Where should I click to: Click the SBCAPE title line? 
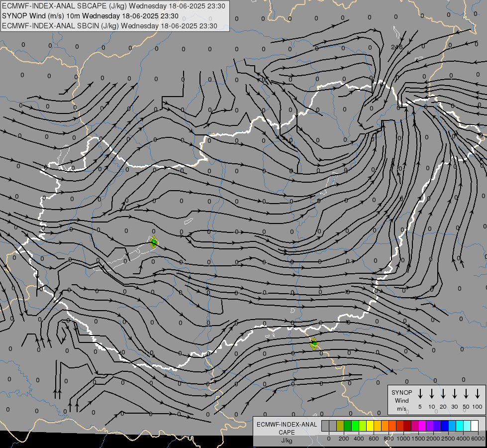pyautogui.click(x=113, y=6)
